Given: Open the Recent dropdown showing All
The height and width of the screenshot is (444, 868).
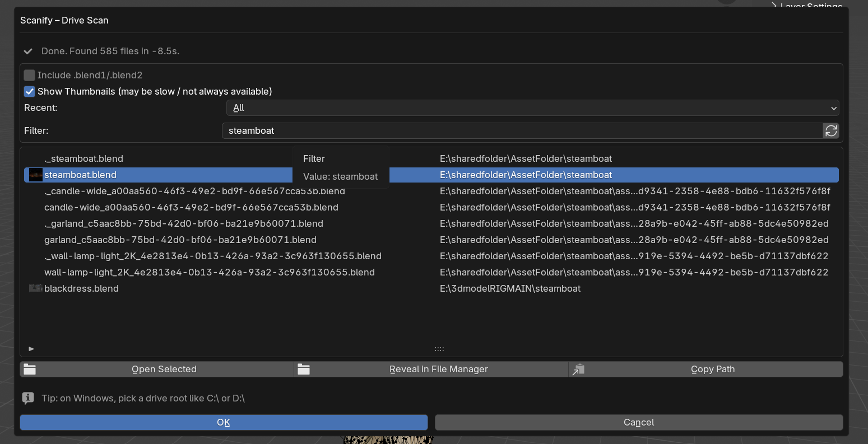Looking at the screenshot, I should pyautogui.click(x=532, y=108).
